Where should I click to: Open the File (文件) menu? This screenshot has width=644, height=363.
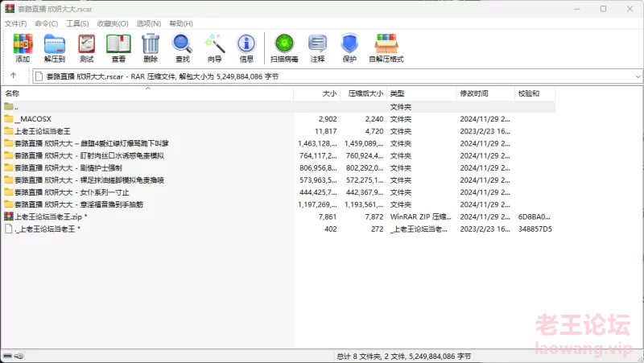(x=15, y=23)
